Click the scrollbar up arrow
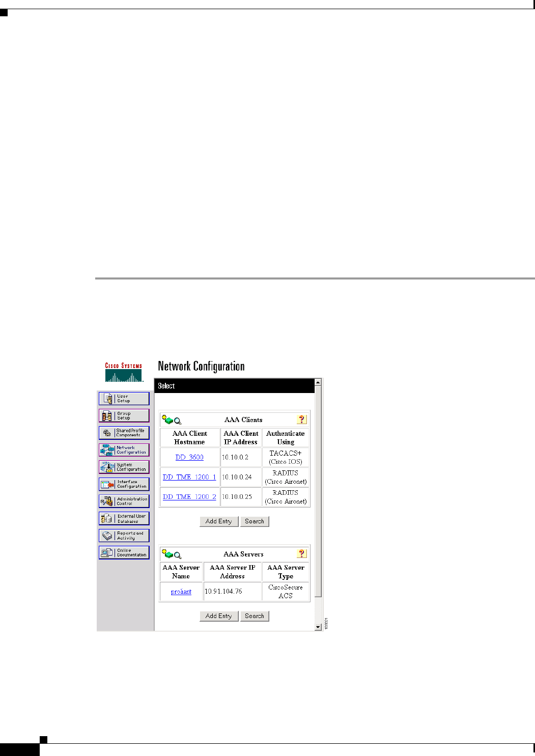The width and height of the screenshot is (535, 756). (318, 382)
